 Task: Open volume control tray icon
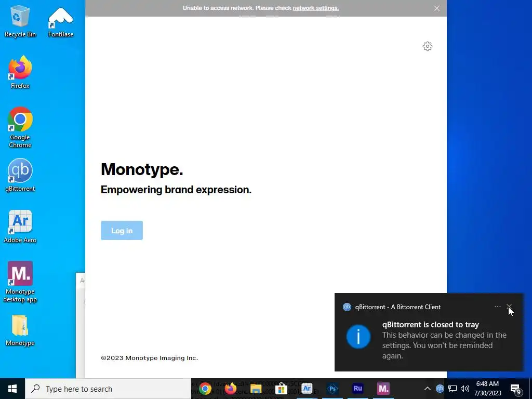tap(465, 389)
